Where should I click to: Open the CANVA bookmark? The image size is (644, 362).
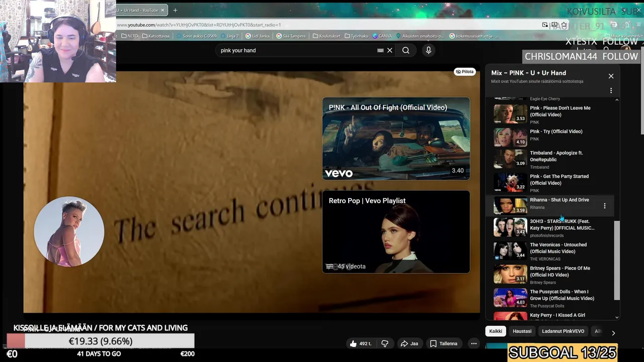tap(382, 36)
